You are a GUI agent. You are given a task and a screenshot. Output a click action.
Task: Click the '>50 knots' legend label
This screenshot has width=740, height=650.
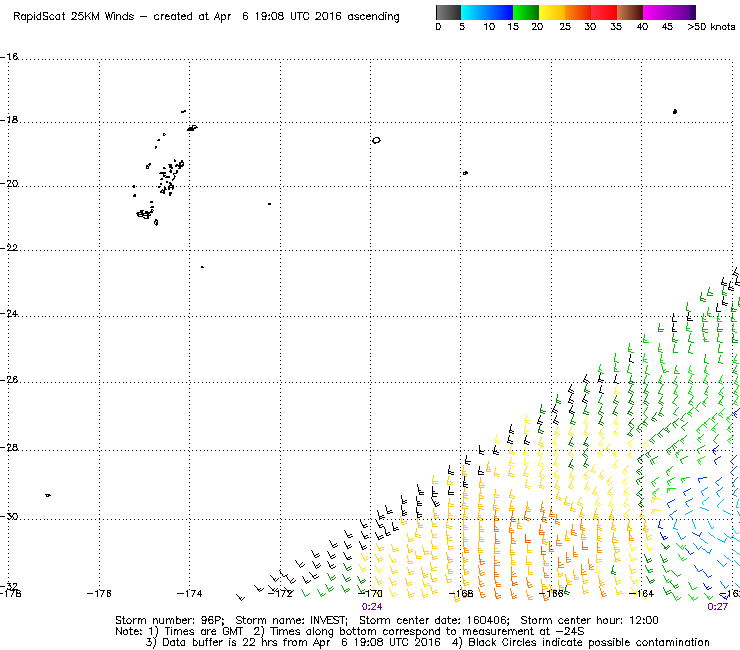point(711,27)
